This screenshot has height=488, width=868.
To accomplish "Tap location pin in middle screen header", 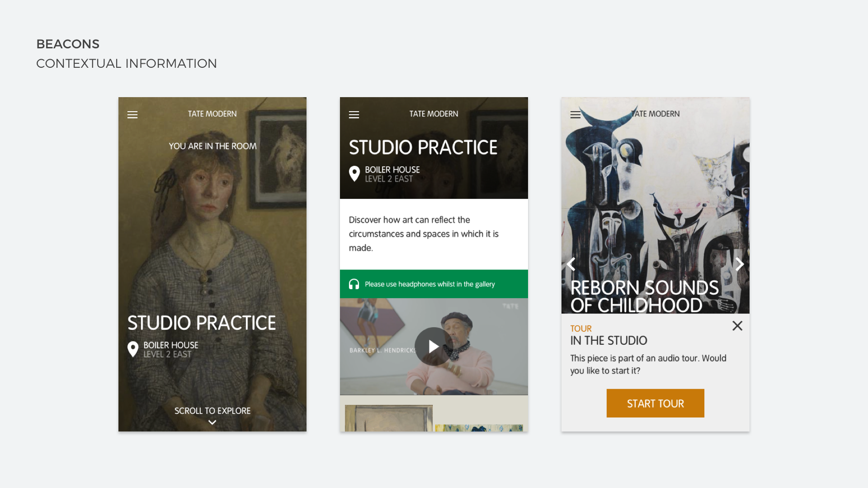I will (354, 174).
